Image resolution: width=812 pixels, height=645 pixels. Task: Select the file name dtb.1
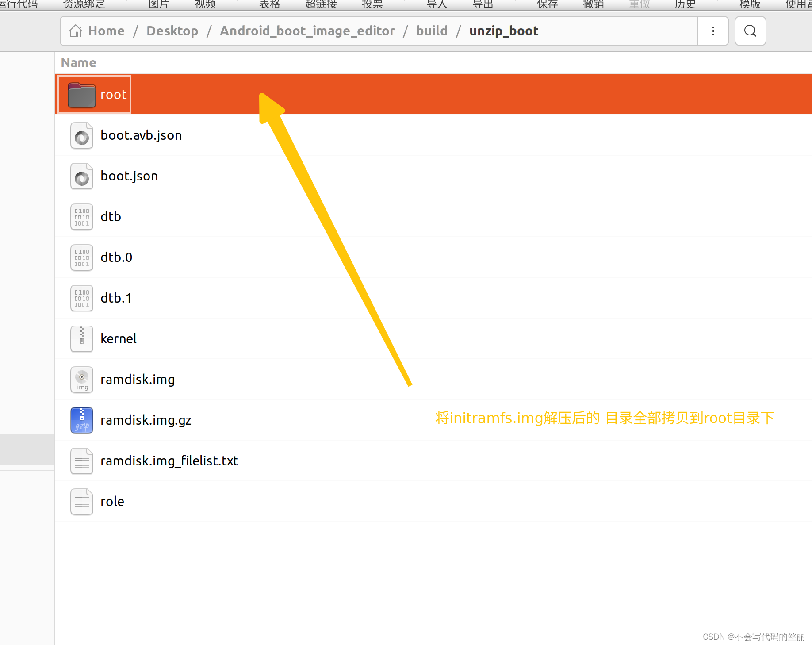116,298
